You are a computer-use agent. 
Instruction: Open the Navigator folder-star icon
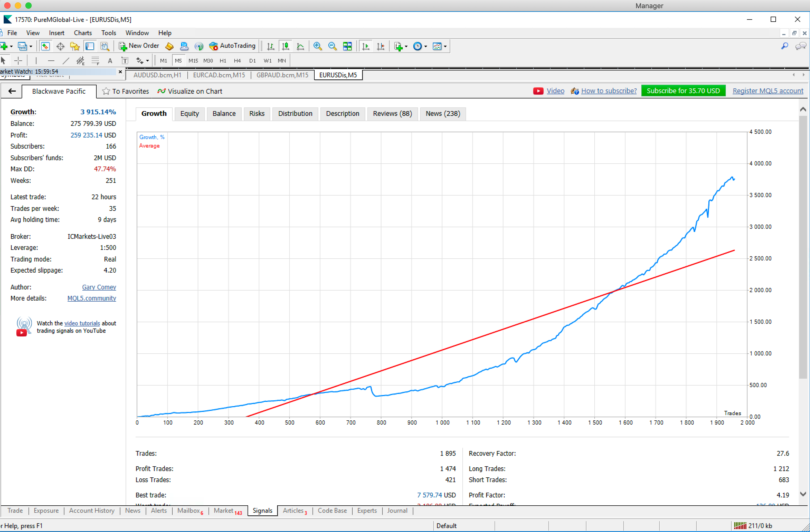(x=75, y=46)
